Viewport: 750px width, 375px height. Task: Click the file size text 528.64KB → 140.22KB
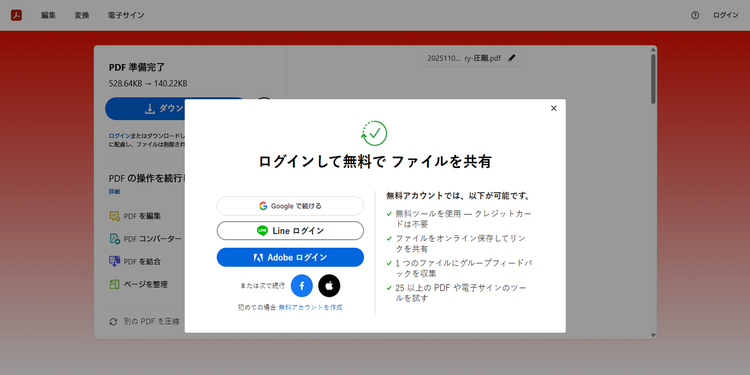(x=148, y=84)
